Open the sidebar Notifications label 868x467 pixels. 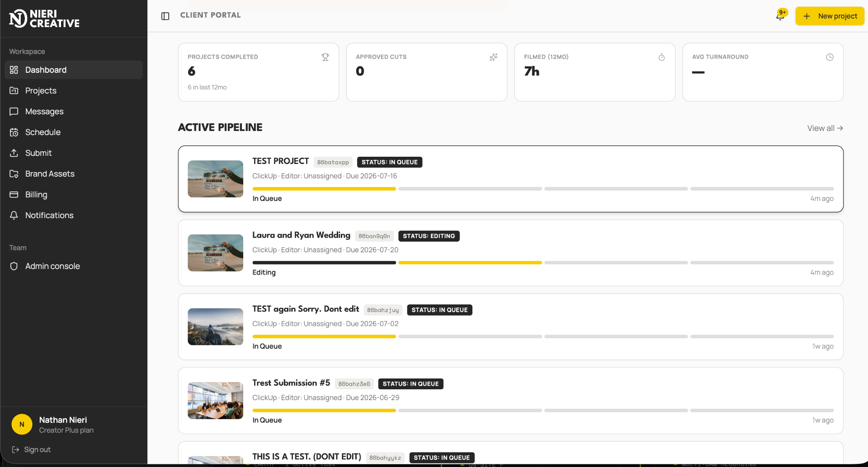[x=49, y=215]
